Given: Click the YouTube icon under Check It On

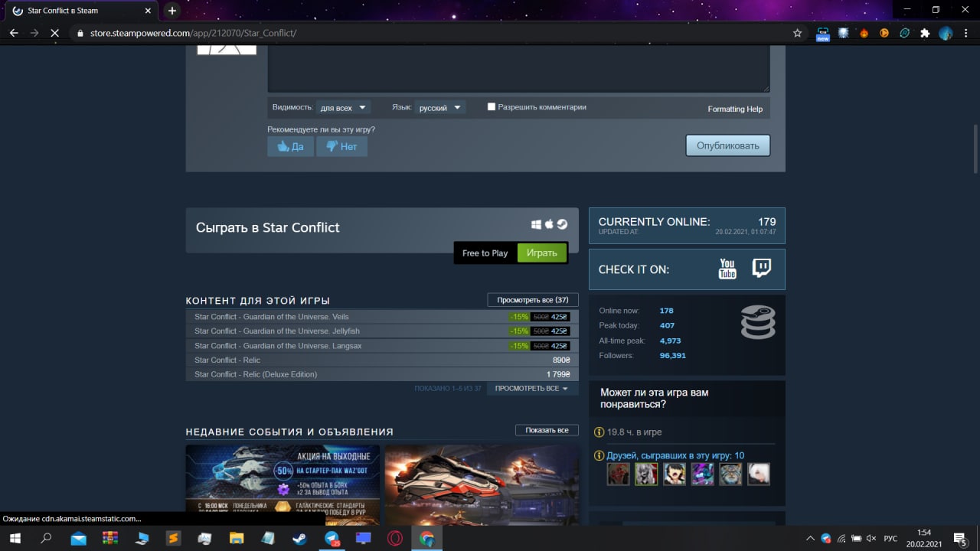Looking at the screenshot, I should (727, 269).
